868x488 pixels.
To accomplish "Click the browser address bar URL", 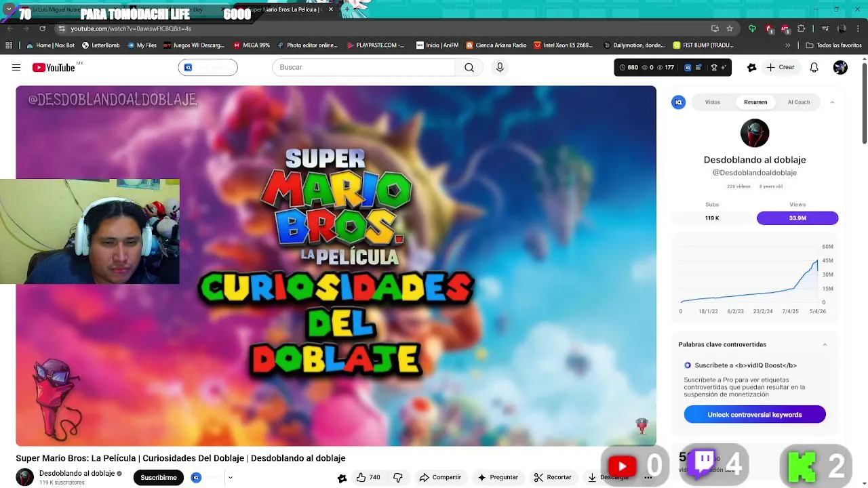I will (x=131, y=28).
